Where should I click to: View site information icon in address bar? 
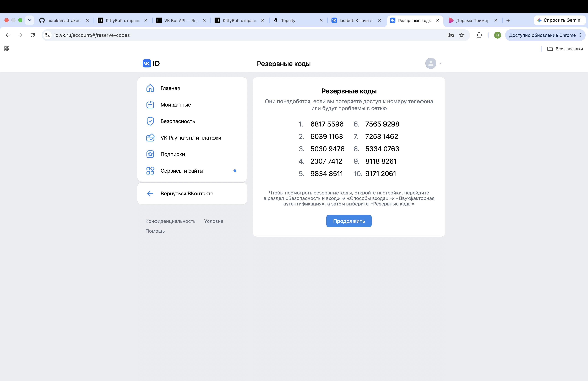(x=47, y=35)
